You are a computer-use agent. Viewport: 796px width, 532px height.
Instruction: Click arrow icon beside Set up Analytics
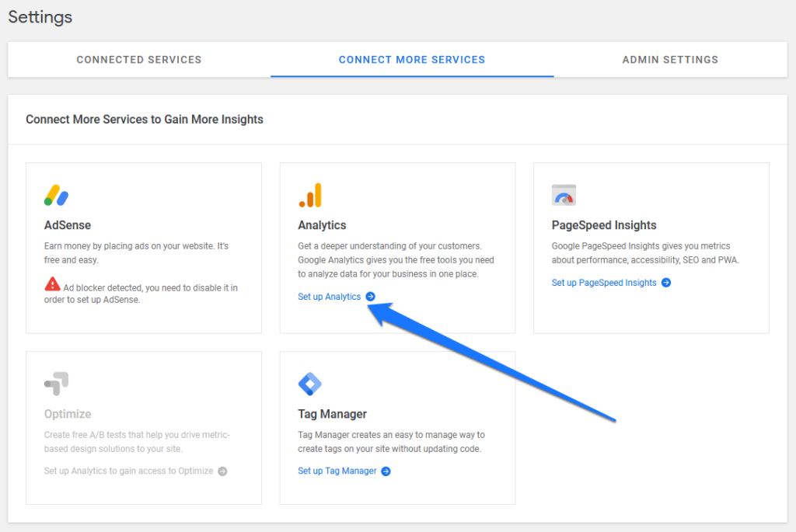click(370, 297)
